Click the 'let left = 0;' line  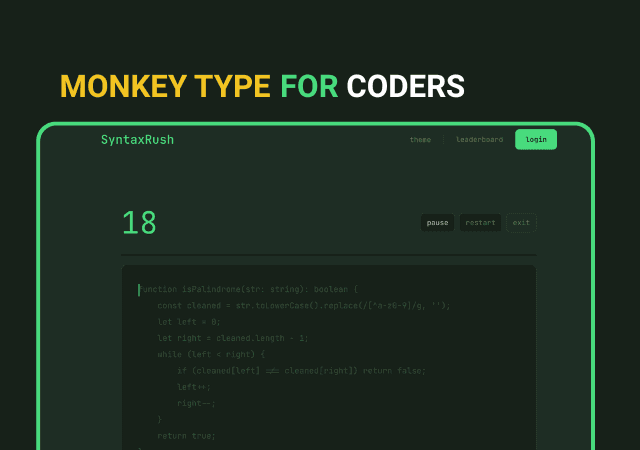click(189, 322)
